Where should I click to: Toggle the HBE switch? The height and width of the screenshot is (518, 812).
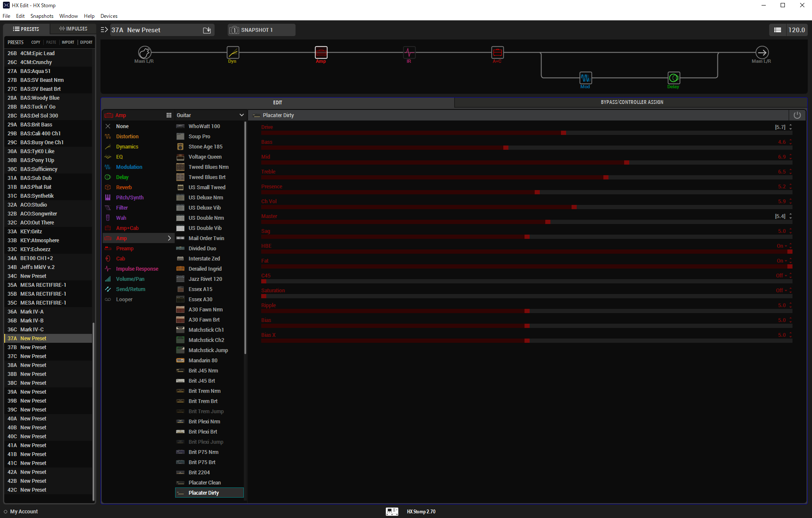point(527,252)
